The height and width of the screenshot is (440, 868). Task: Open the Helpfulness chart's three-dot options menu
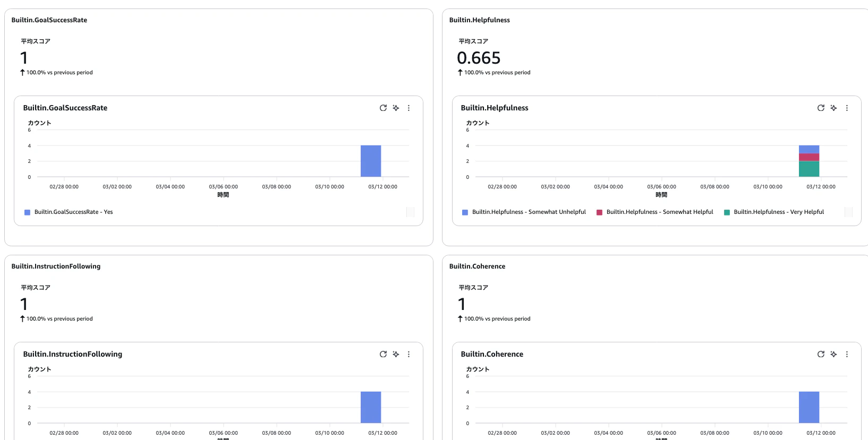847,108
